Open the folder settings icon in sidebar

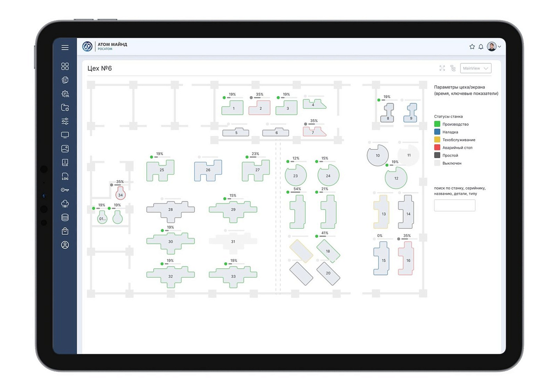(x=65, y=108)
